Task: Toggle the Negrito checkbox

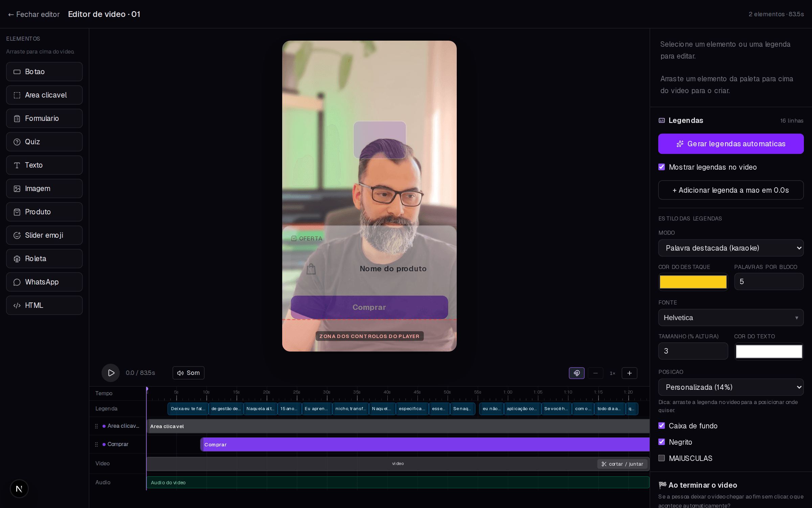Action: (x=661, y=442)
